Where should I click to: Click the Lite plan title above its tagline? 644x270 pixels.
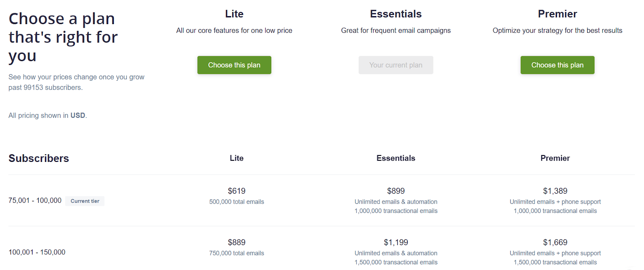pyautogui.click(x=234, y=14)
